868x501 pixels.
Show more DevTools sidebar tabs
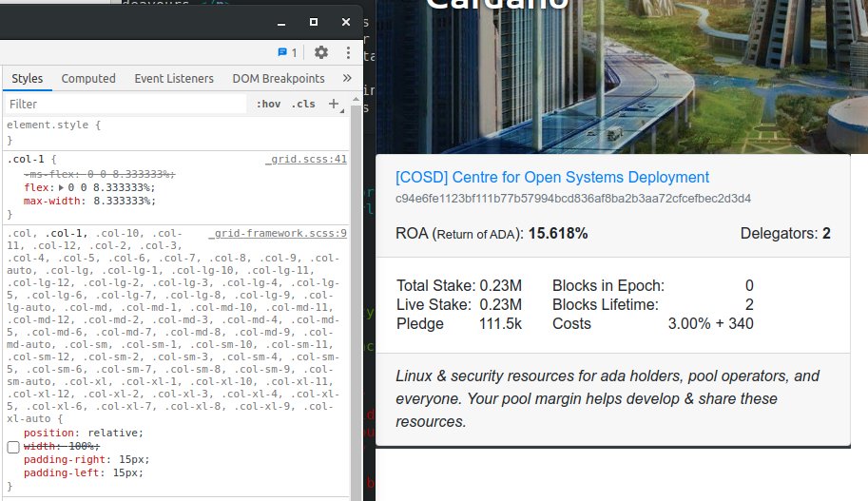click(347, 78)
